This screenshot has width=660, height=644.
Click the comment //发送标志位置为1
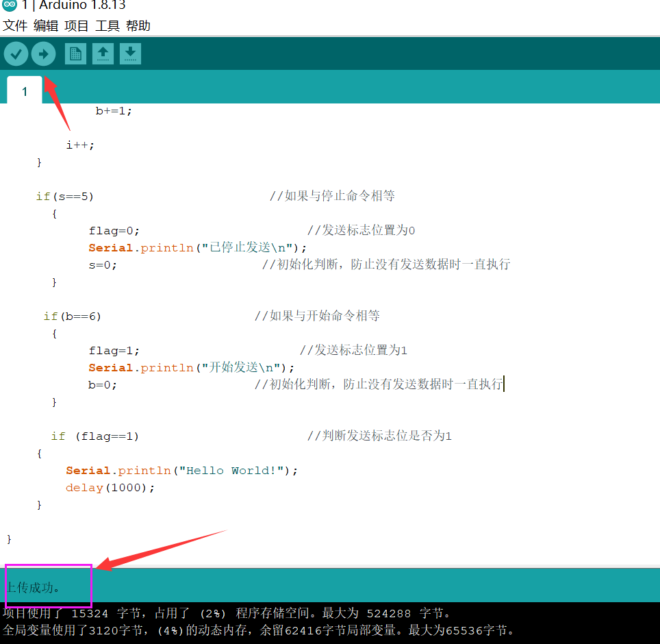tap(353, 350)
